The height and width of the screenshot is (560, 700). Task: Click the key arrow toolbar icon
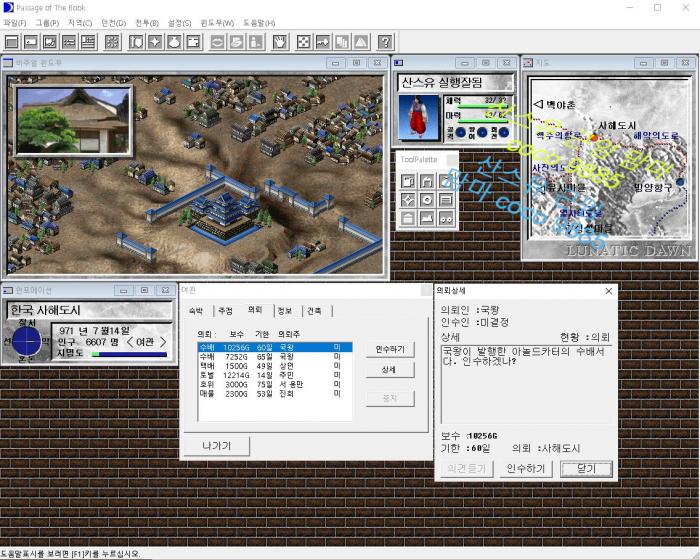323,42
